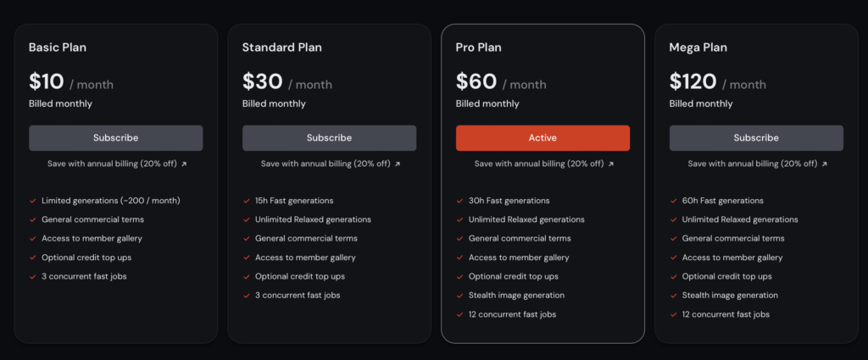Screen dimensions: 868x360
Task: Click the Active button on Pro Plan
Action: 542,138
